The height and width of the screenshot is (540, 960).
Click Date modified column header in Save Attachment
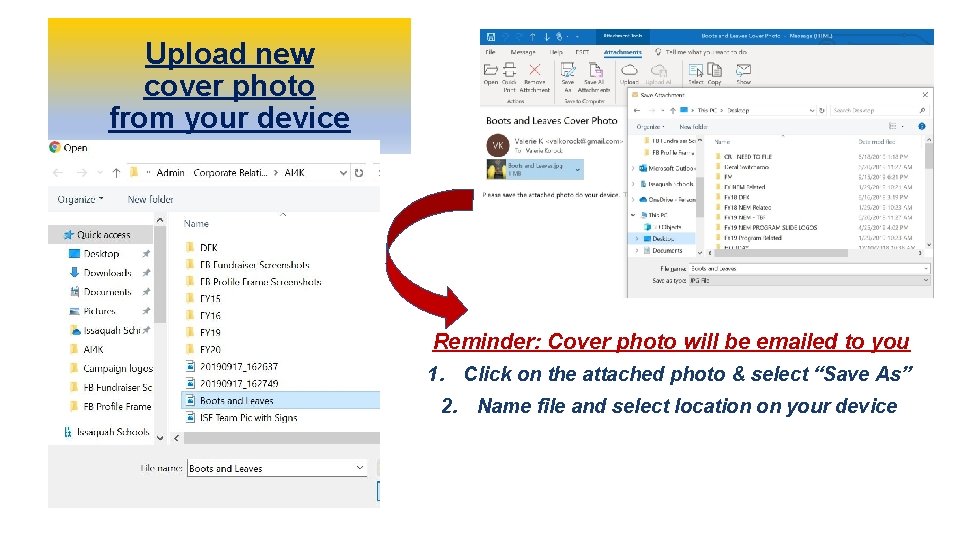(877, 141)
